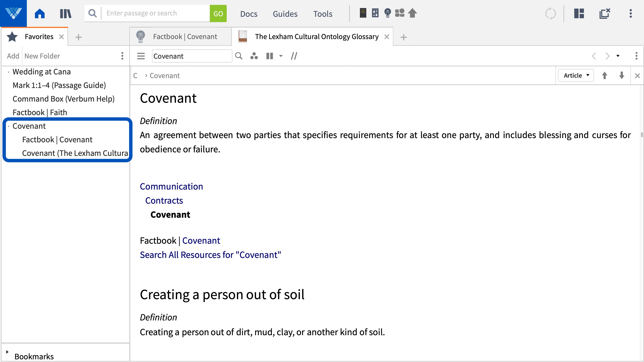The width and height of the screenshot is (644, 362).
Task: Switch to the Factbook | Covenant tab
Action: (185, 37)
